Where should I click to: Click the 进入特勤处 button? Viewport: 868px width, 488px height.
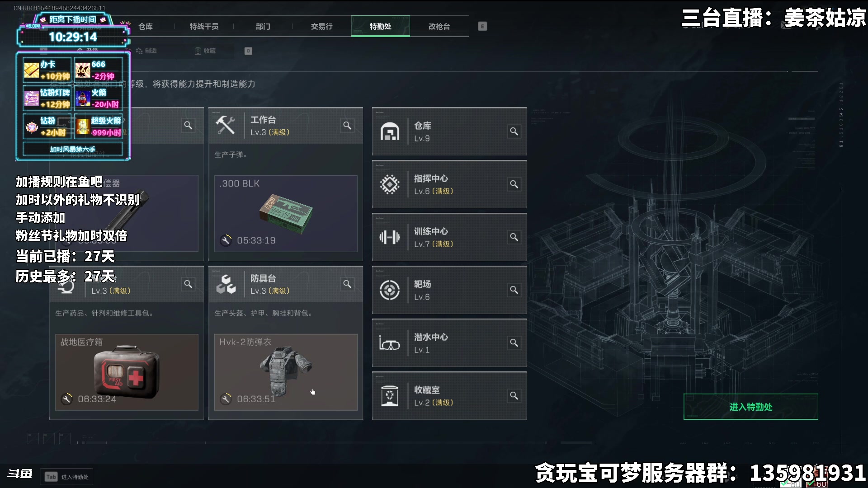751,407
